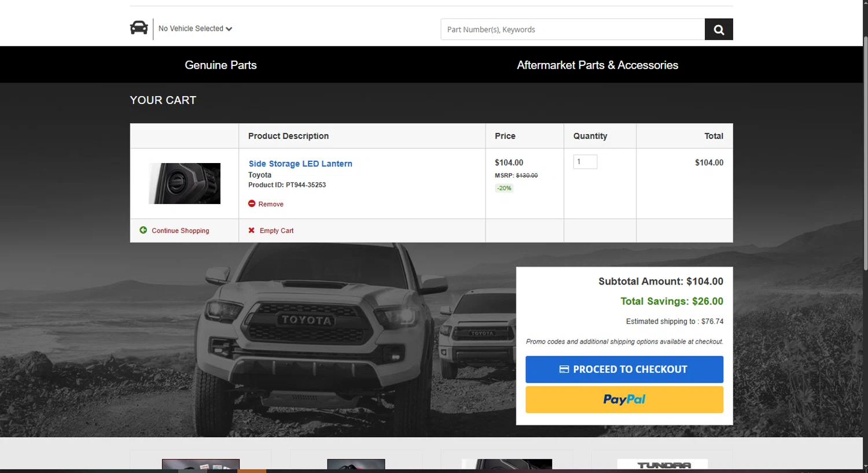
Task: Click the quantity input box
Action: (x=585, y=162)
